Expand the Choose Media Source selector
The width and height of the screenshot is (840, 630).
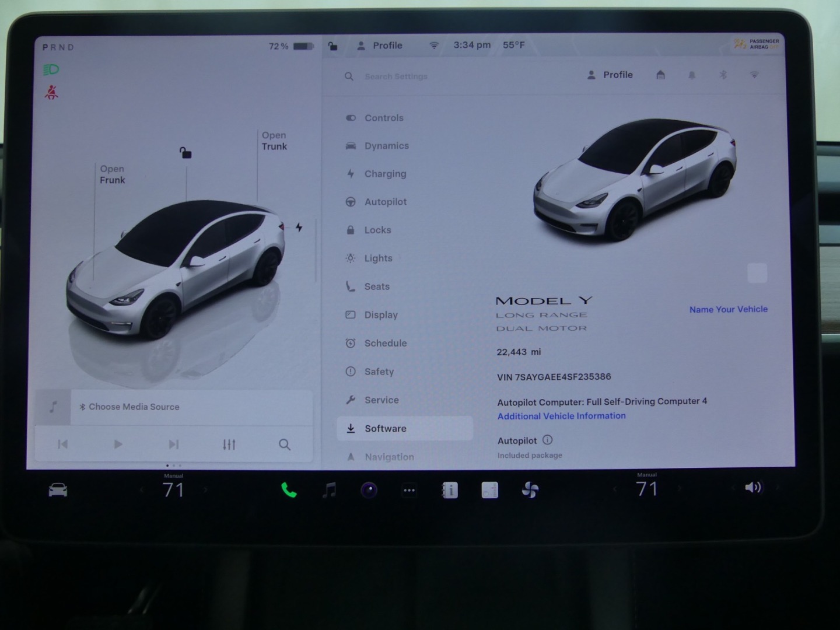(134, 407)
